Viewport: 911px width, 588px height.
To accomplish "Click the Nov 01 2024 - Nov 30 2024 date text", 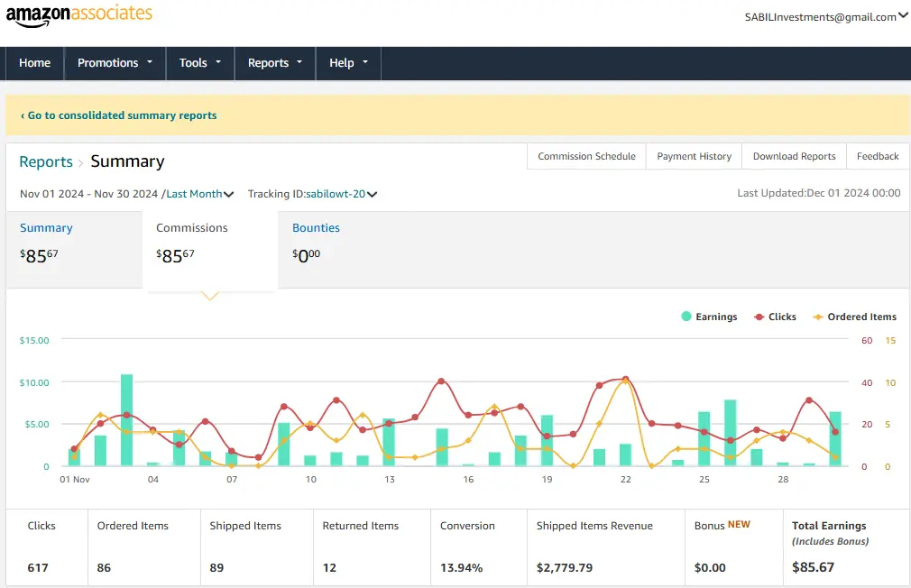I will (89, 194).
